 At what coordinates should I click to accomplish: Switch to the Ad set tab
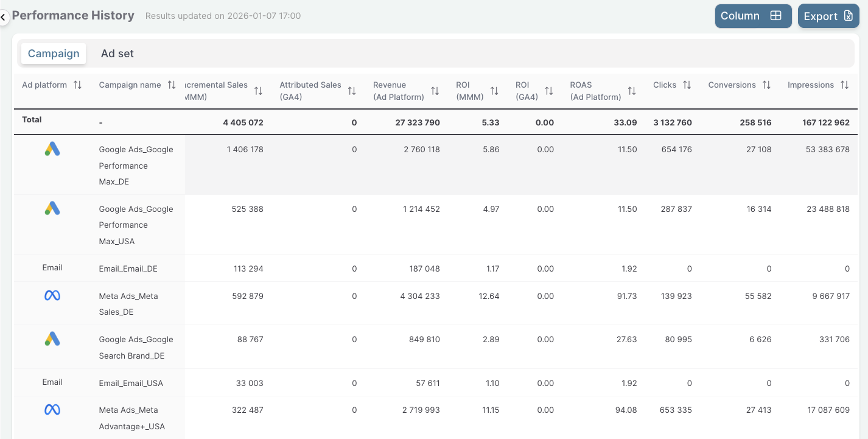pyautogui.click(x=117, y=54)
